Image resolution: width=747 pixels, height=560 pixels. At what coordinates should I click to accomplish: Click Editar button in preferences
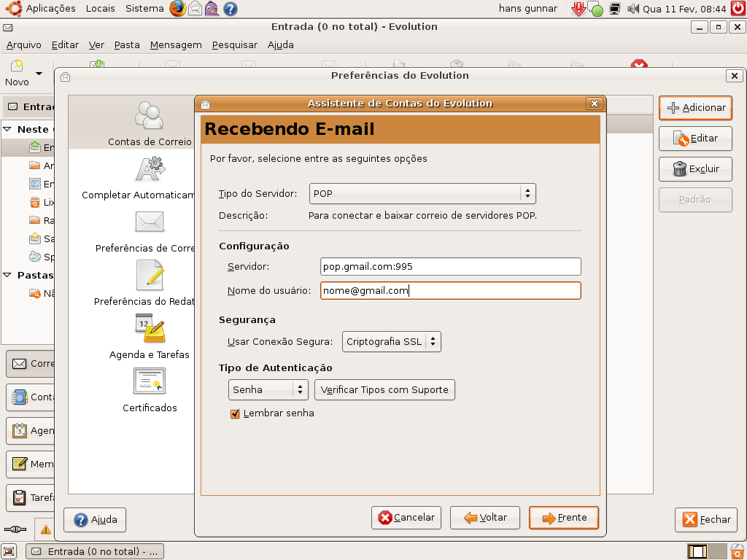[695, 139]
